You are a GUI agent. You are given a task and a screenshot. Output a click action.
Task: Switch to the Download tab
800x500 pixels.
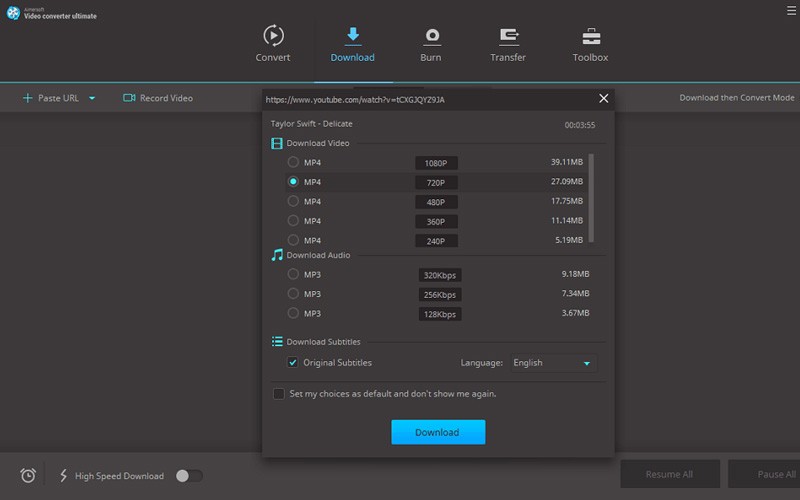353,45
